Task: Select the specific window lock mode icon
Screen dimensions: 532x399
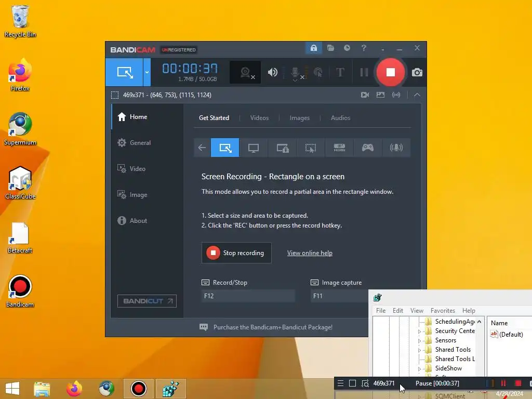Action: [x=282, y=148]
